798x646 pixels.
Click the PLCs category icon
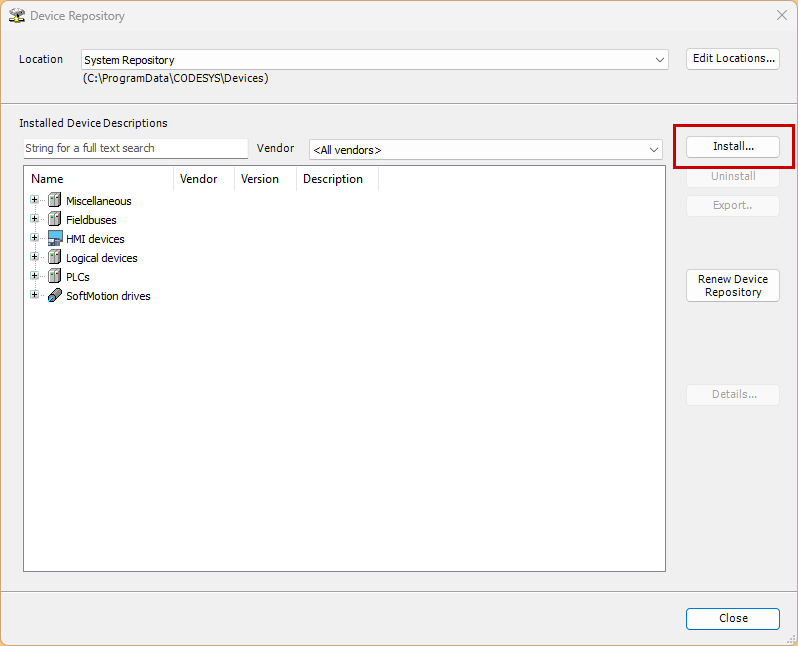point(54,277)
